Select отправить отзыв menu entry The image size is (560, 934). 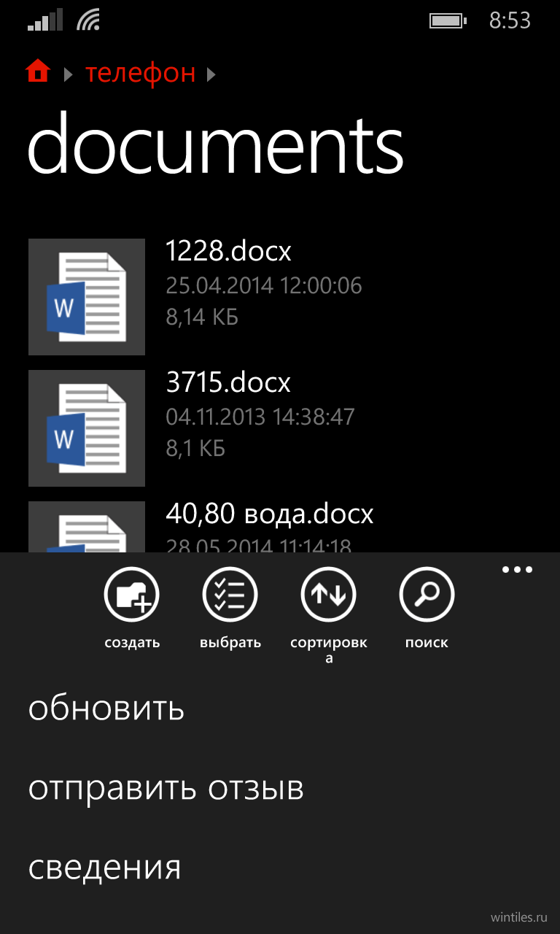(166, 788)
